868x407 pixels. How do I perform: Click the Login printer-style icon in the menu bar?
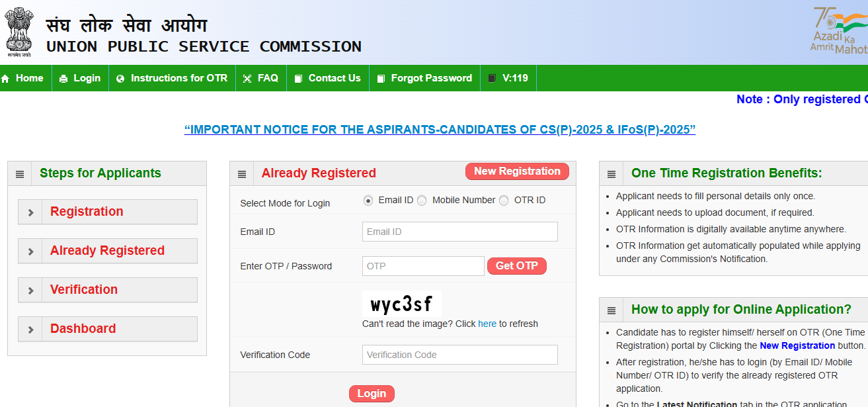coord(63,78)
